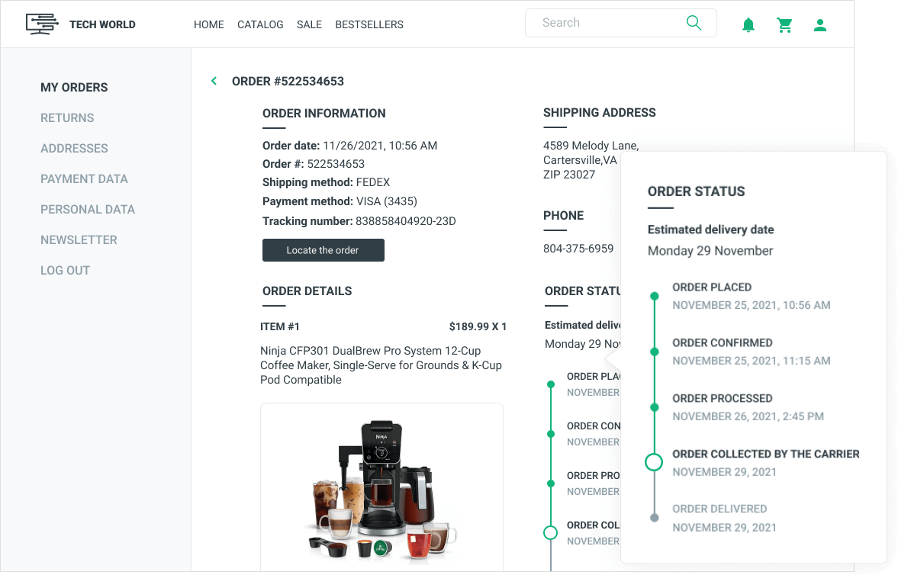The width and height of the screenshot is (911, 588).
Task: Click the Tech World logo icon
Action: point(42,24)
